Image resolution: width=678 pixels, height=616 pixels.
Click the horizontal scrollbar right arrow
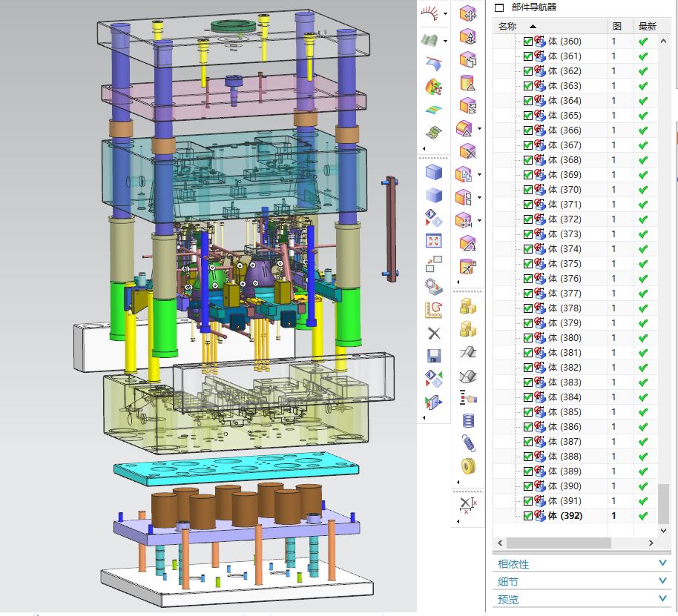651,543
